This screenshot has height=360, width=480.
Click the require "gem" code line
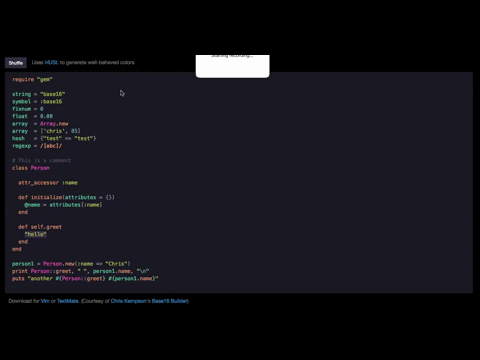point(32,79)
